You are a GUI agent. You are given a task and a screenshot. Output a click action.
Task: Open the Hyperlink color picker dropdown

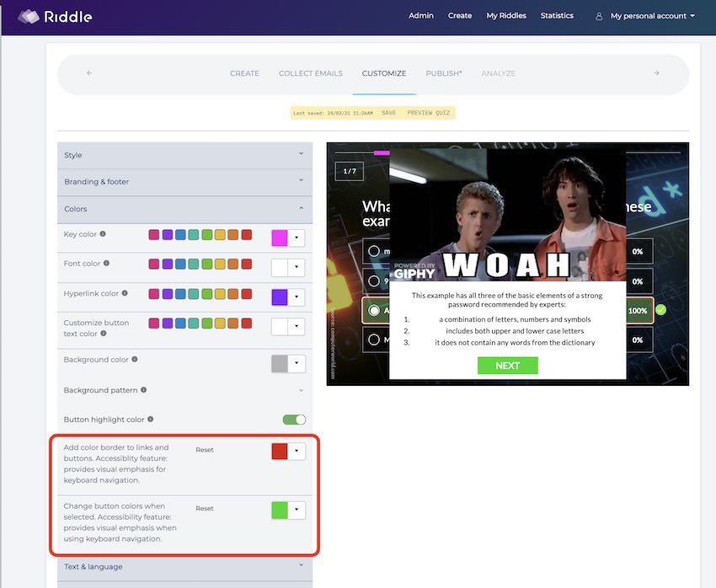(297, 297)
